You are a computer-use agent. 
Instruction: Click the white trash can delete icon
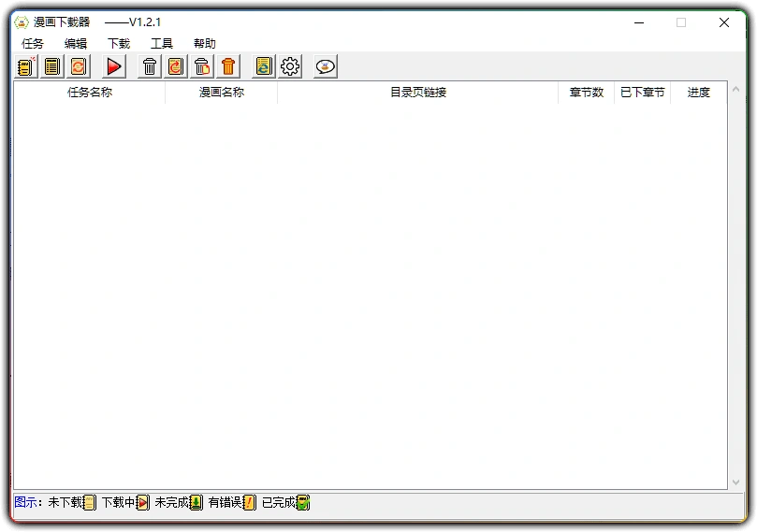(x=149, y=66)
